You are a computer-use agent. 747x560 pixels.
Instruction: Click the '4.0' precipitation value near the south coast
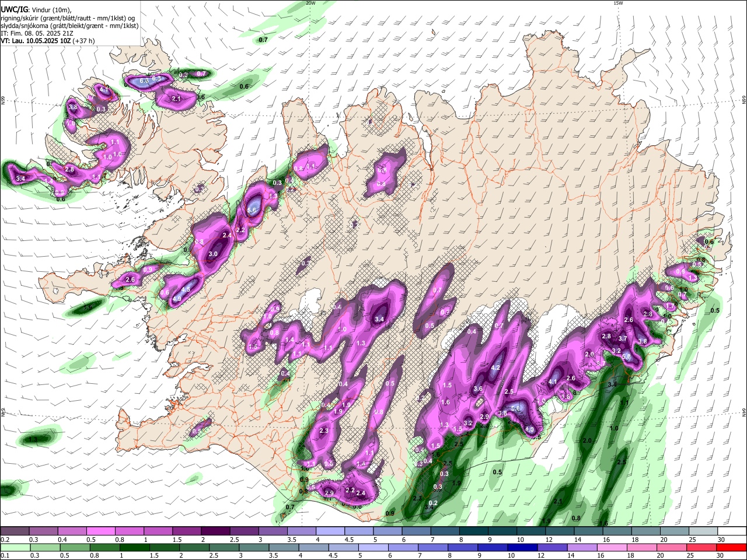point(530,429)
